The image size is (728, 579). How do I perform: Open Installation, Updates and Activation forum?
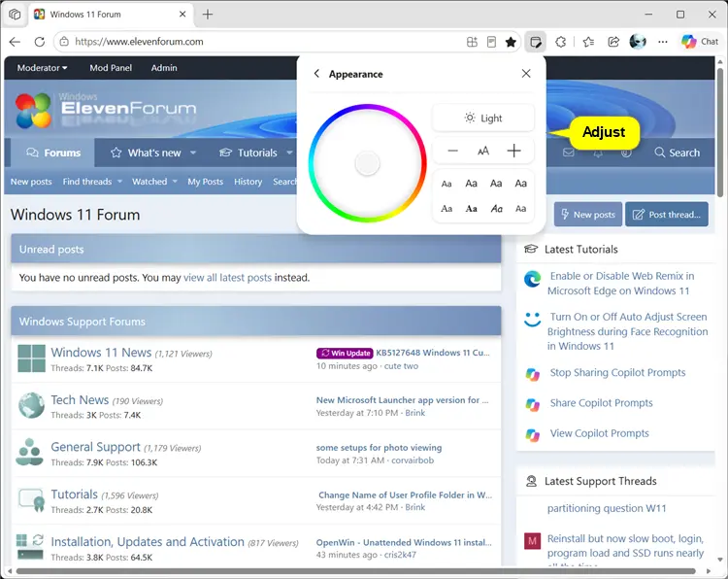[148, 542]
